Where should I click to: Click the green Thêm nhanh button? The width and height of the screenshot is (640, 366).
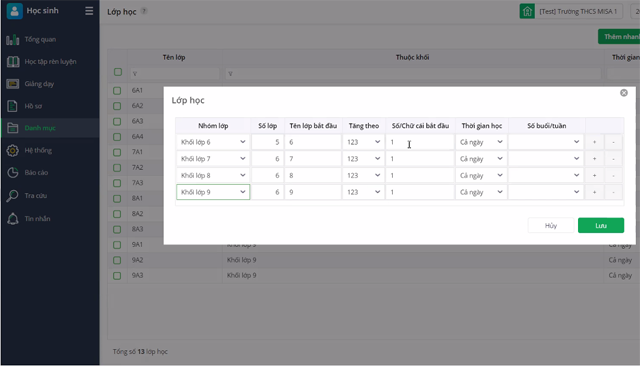619,37
